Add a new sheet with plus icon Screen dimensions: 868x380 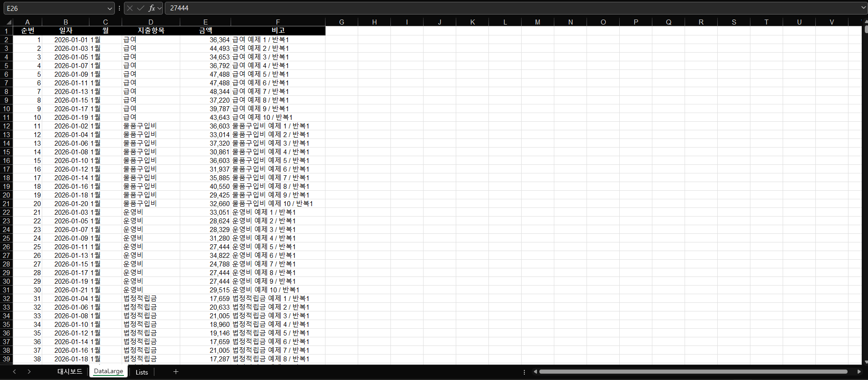[x=176, y=372]
